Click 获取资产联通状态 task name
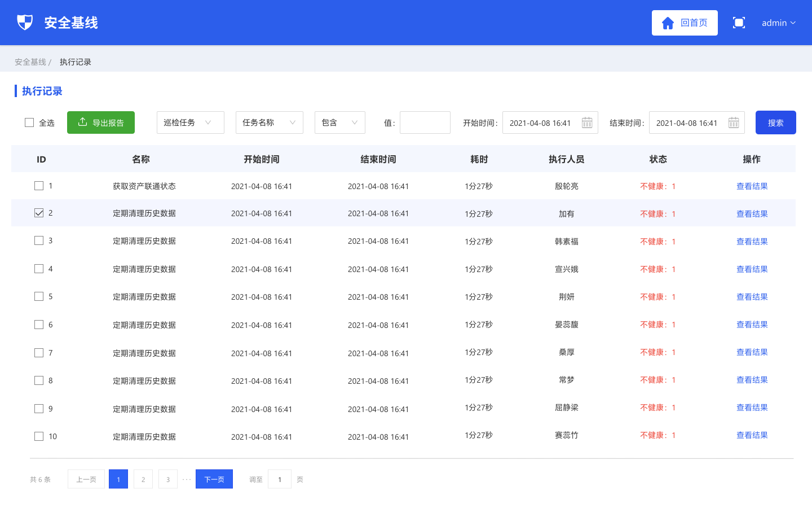The height and width of the screenshot is (508, 812). 144,186
